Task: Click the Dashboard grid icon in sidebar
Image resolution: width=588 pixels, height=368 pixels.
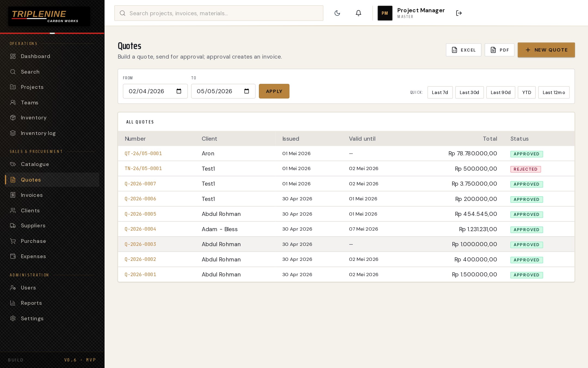Action: [13, 56]
